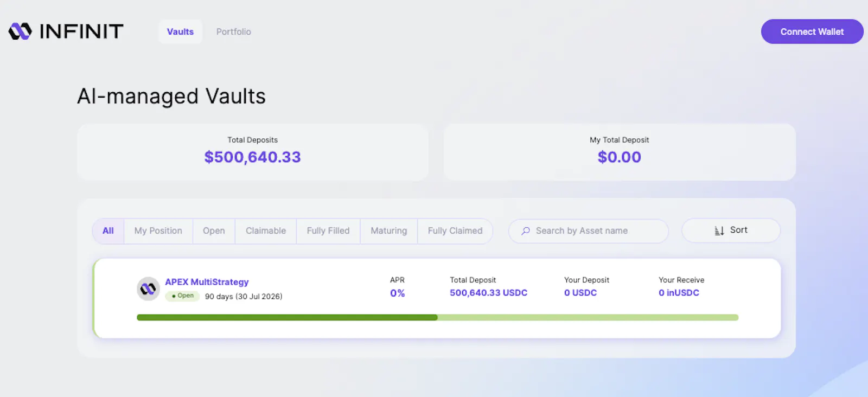This screenshot has width=868, height=397.
Task: Click the APEX MultiStrategy vault icon
Action: point(148,289)
